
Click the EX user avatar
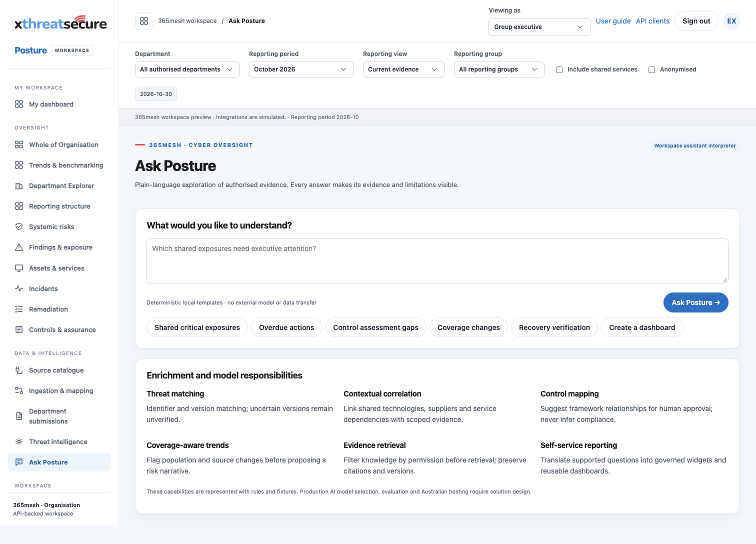(731, 21)
